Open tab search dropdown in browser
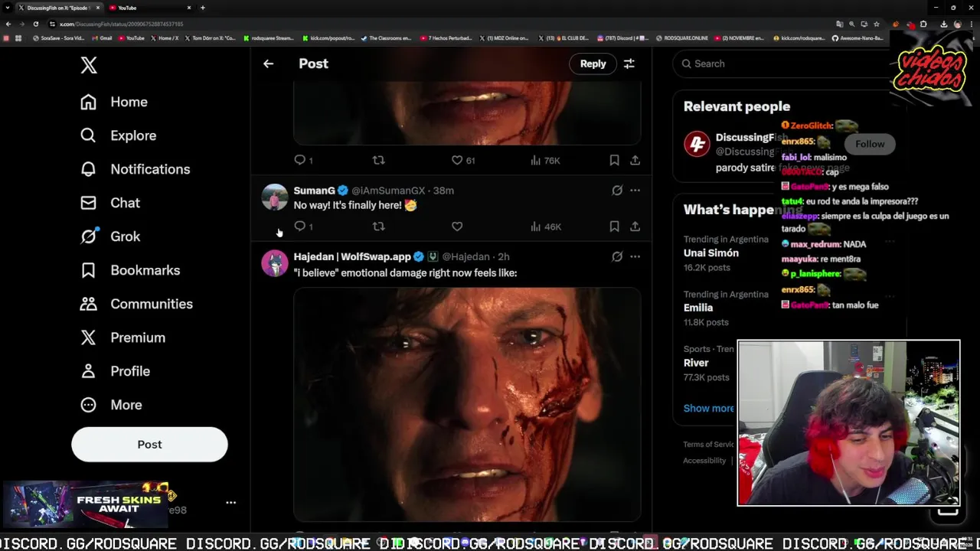Image resolution: width=980 pixels, height=551 pixels. (x=8, y=8)
